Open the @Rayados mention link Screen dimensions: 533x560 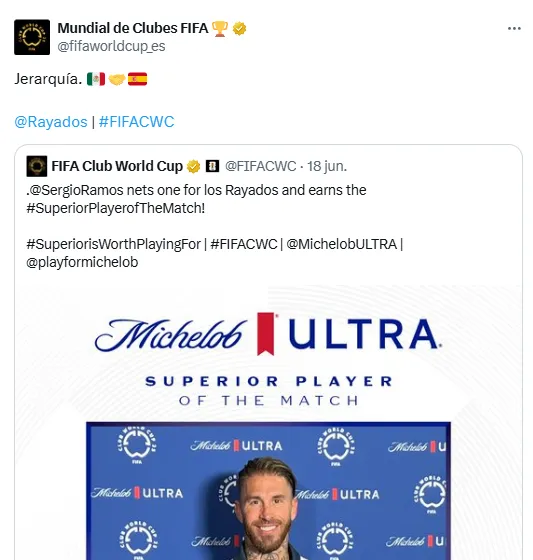(51, 122)
